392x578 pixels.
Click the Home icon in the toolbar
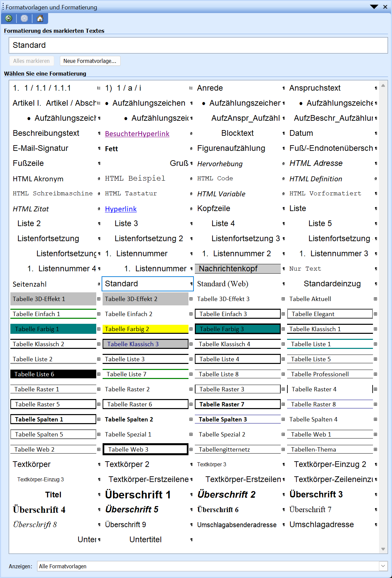40,18
